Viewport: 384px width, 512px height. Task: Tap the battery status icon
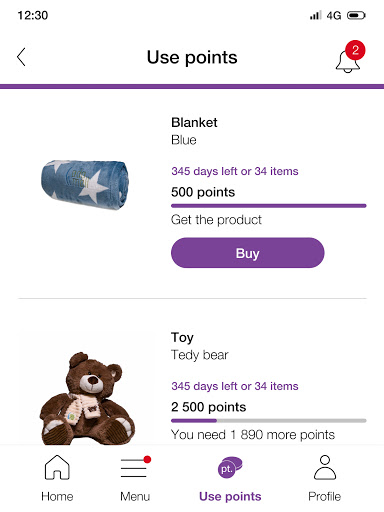pyautogui.click(x=356, y=15)
